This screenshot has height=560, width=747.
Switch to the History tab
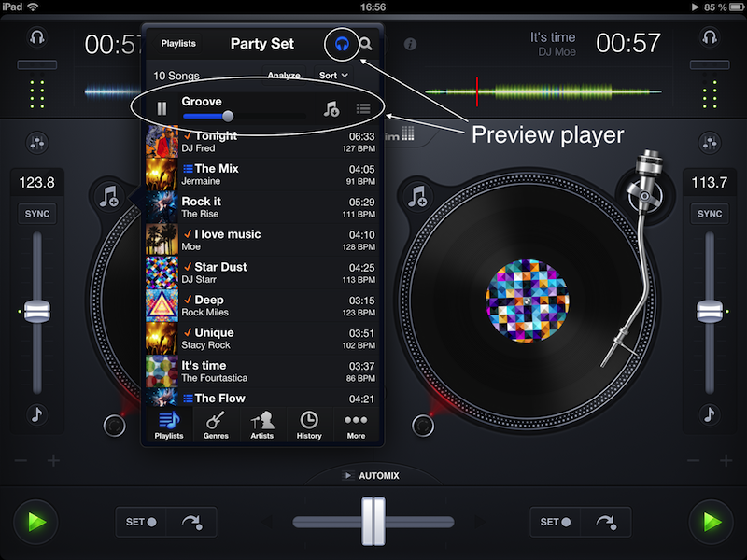[309, 425]
